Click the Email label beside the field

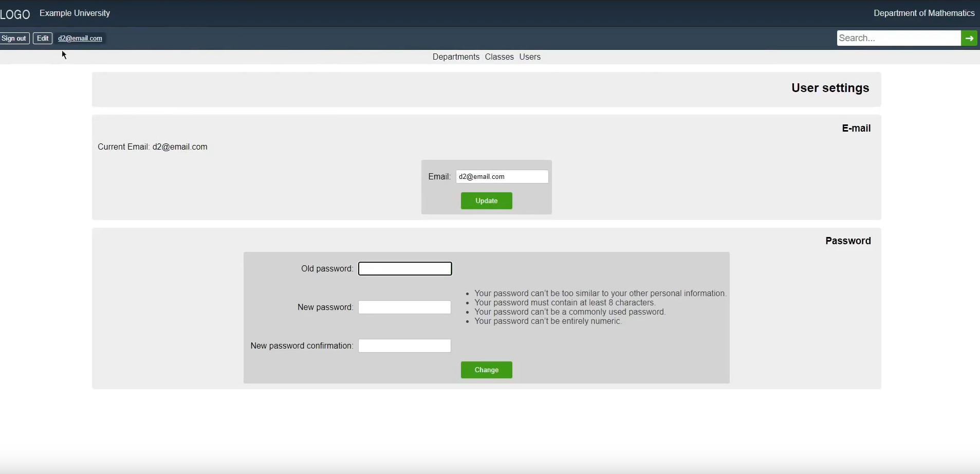[x=439, y=177]
